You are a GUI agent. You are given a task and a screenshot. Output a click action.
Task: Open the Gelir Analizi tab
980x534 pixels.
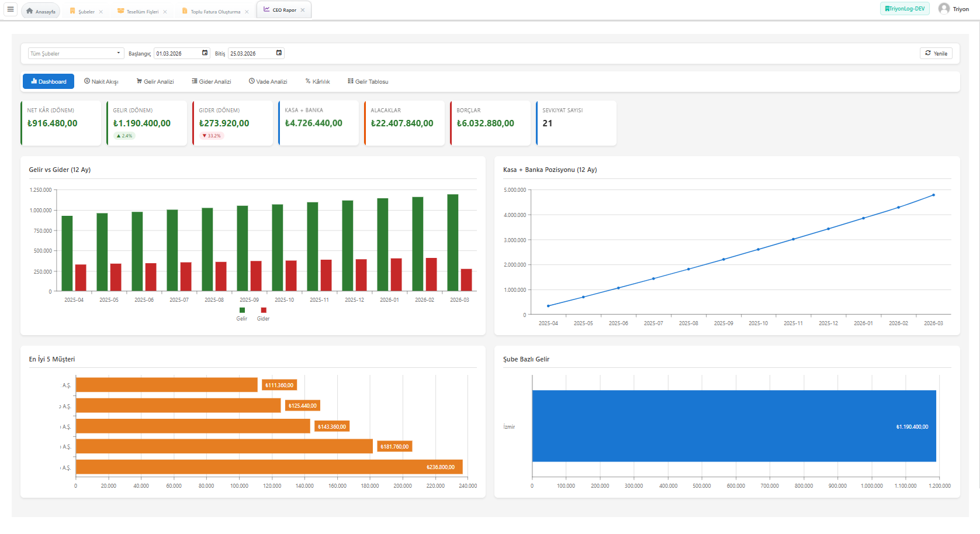click(155, 82)
